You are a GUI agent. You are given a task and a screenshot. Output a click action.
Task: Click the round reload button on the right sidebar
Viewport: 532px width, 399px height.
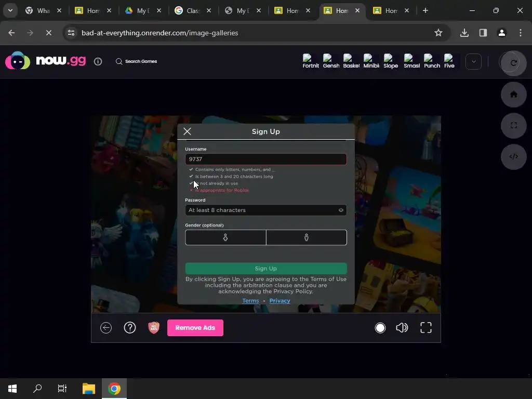tap(514, 63)
